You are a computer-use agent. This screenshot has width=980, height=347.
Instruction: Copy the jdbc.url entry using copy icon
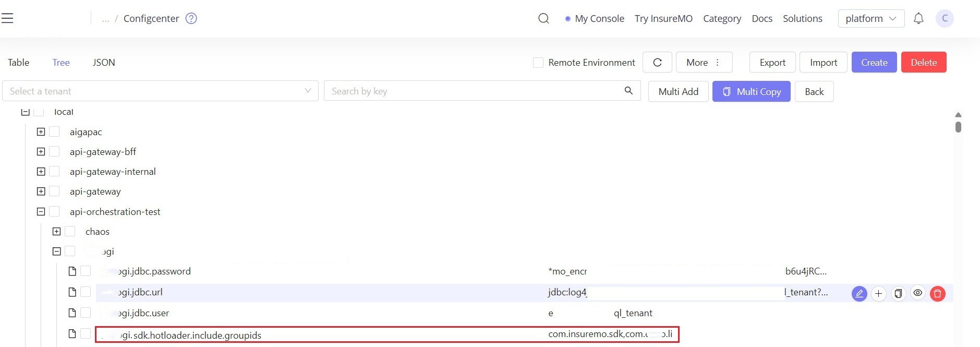[x=898, y=293]
